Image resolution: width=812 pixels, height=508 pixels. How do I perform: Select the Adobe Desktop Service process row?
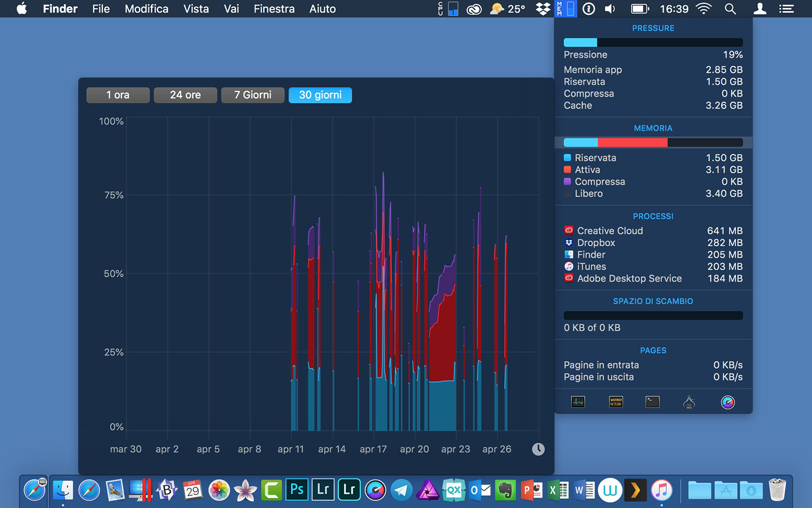click(x=653, y=278)
